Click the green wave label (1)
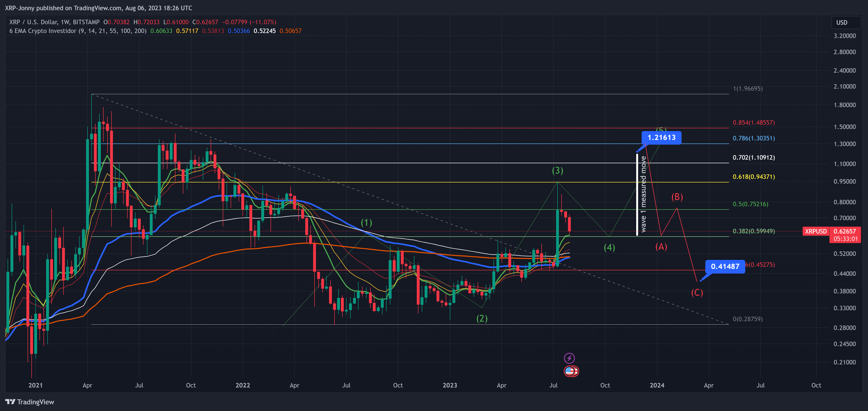868x411 pixels. pos(366,223)
